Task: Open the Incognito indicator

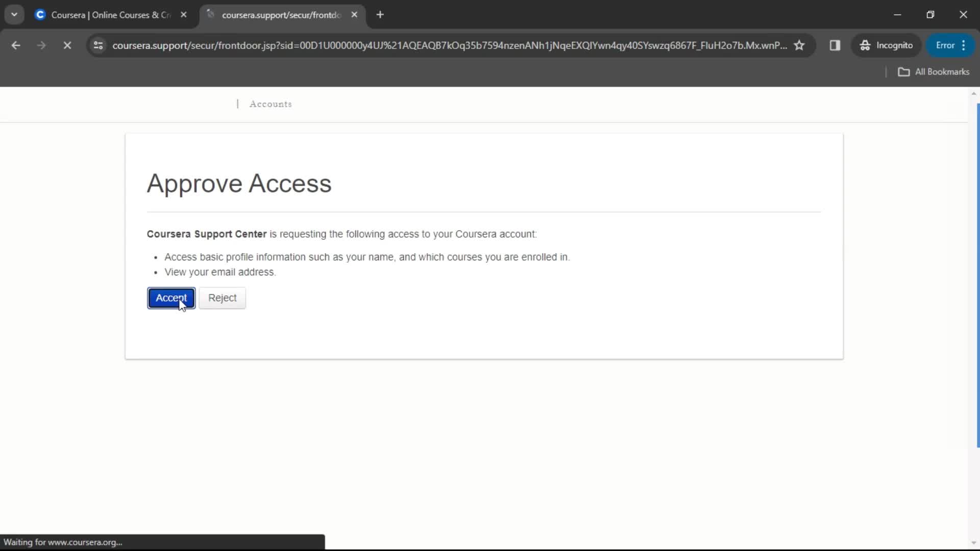Action: [x=886, y=45]
